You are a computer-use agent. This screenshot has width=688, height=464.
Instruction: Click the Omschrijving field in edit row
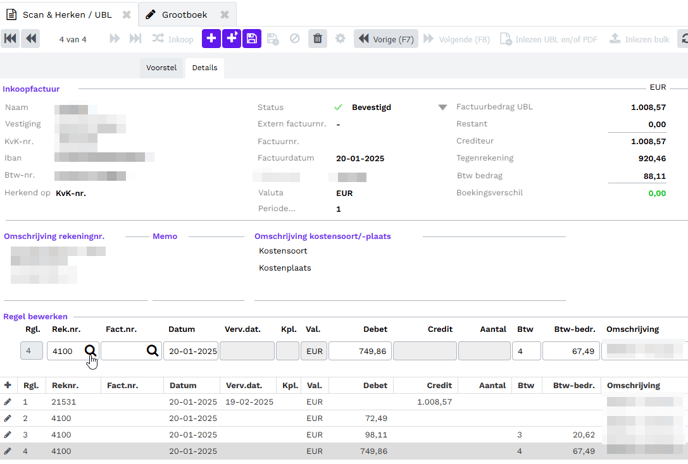point(643,351)
